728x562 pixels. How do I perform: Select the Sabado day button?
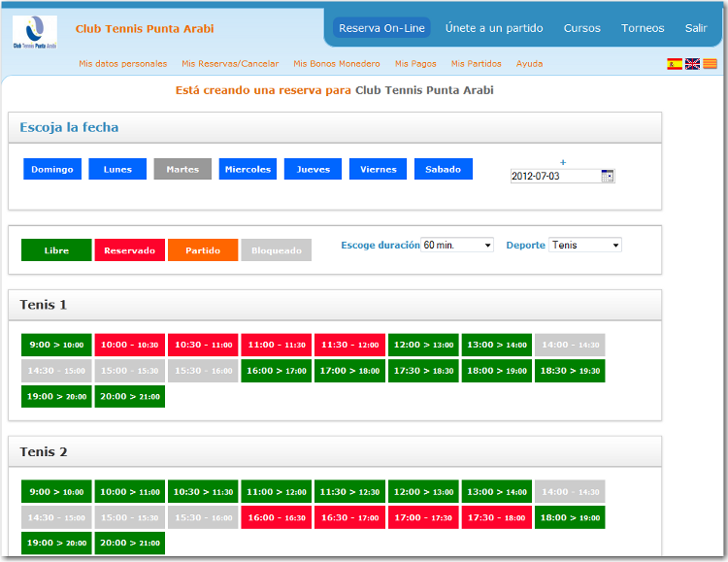pos(444,169)
